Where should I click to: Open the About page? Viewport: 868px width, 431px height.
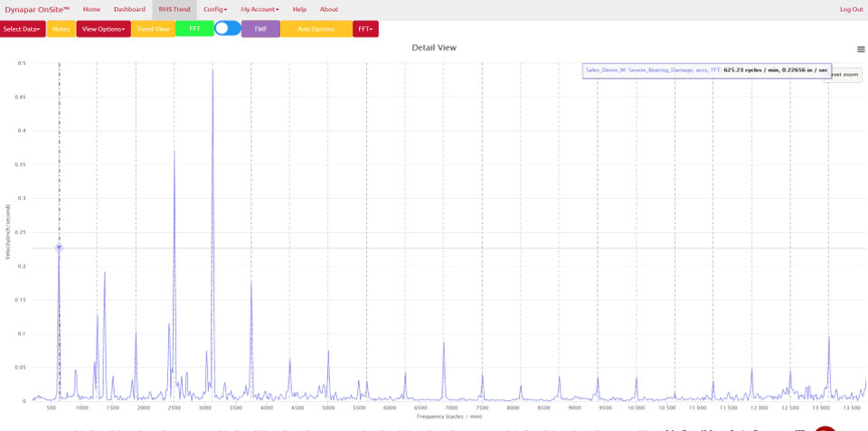click(329, 9)
